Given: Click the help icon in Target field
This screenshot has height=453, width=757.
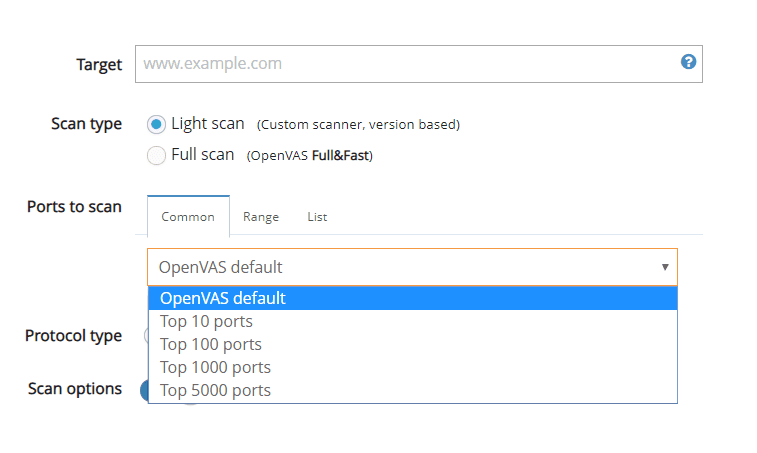Looking at the screenshot, I should [x=688, y=62].
